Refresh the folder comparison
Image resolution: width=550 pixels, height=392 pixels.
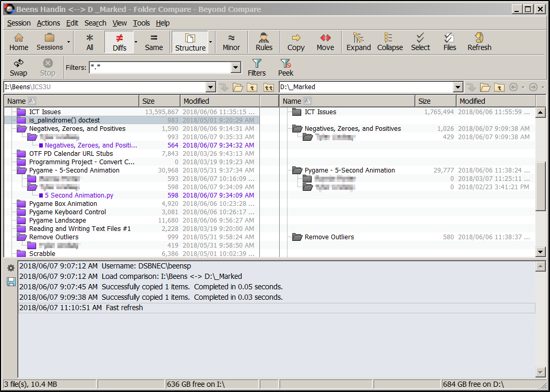click(x=479, y=42)
